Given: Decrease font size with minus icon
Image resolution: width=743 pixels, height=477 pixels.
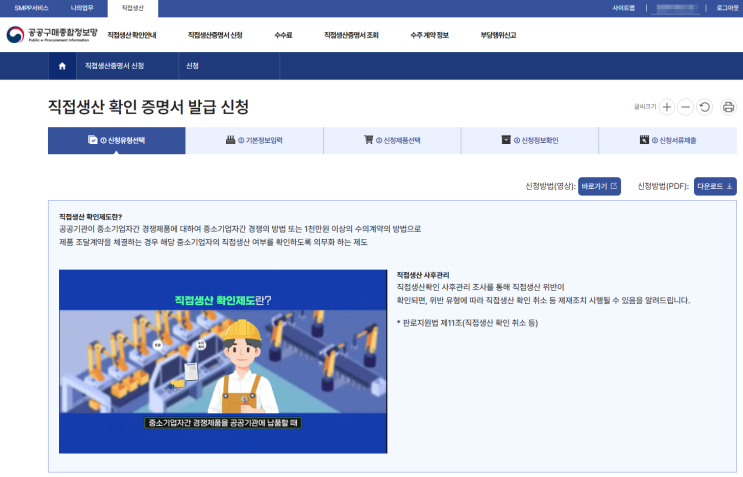Looking at the screenshot, I should coord(685,107).
